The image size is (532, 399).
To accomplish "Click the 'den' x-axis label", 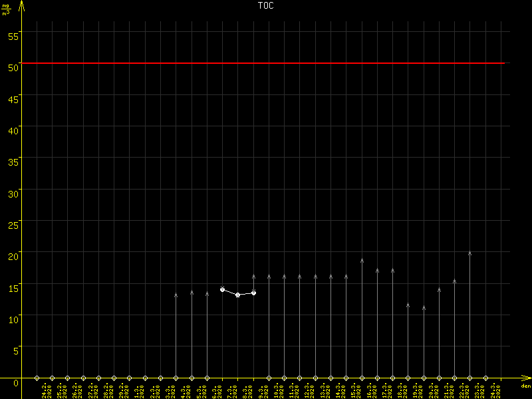I will (525, 386).
